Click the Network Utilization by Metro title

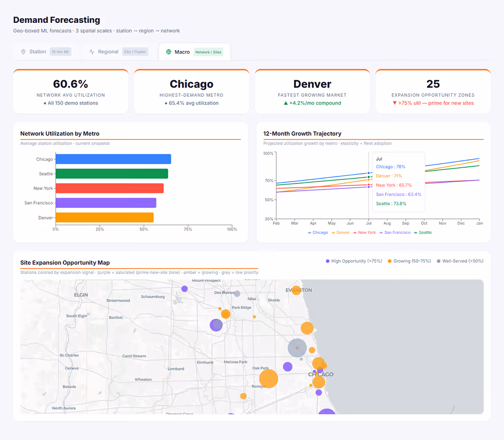[x=60, y=134]
